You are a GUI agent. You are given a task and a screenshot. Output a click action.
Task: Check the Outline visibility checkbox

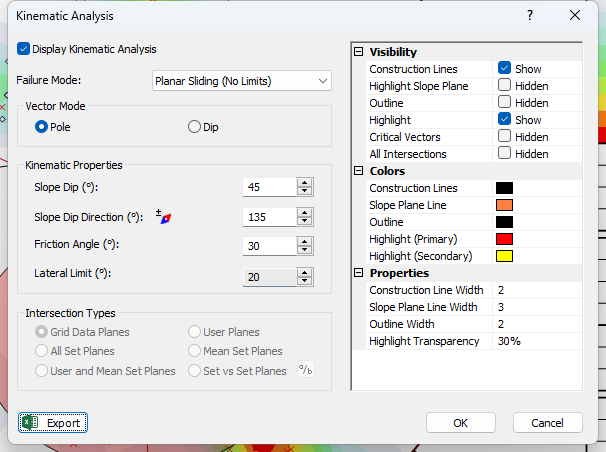point(504,102)
